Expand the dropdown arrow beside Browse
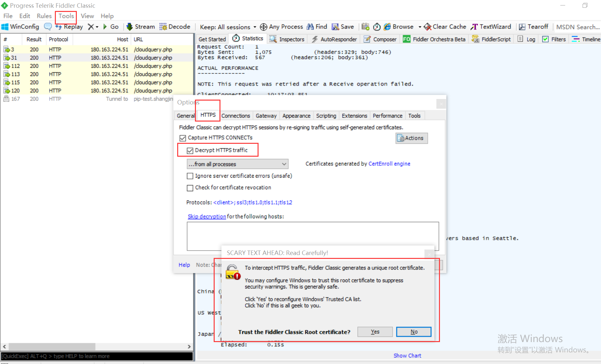This screenshot has width=601, height=364. pyautogui.click(x=420, y=27)
